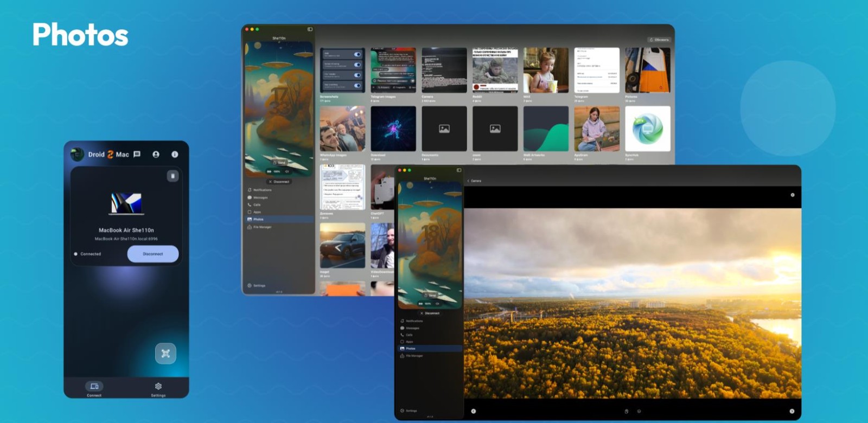Image resolution: width=868 pixels, height=423 pixels.
Task: Click the refresh button above albums
Action: pyautogui.click(x=659, y=40)
